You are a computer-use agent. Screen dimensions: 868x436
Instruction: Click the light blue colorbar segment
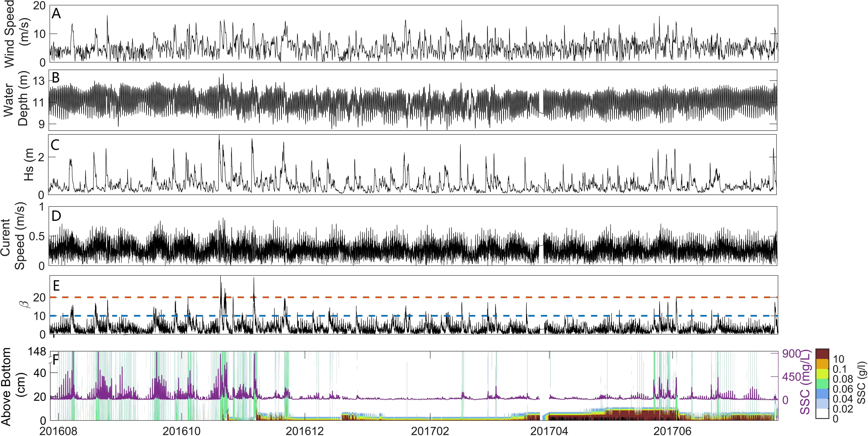click(822, 403)
